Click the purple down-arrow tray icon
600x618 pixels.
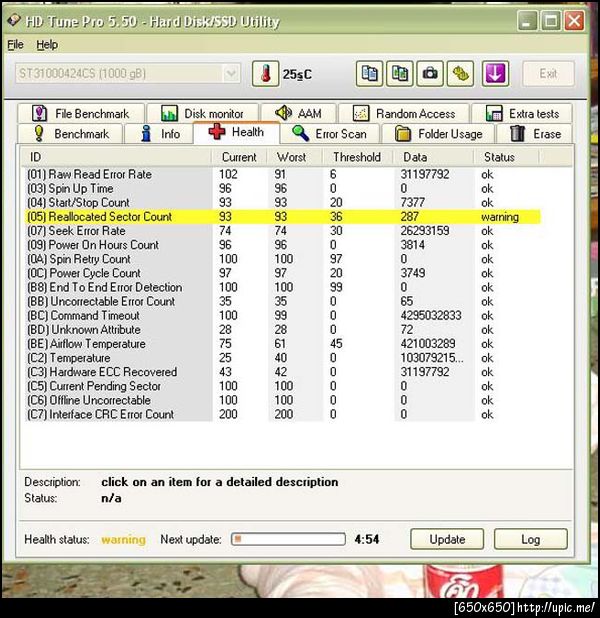495,74
